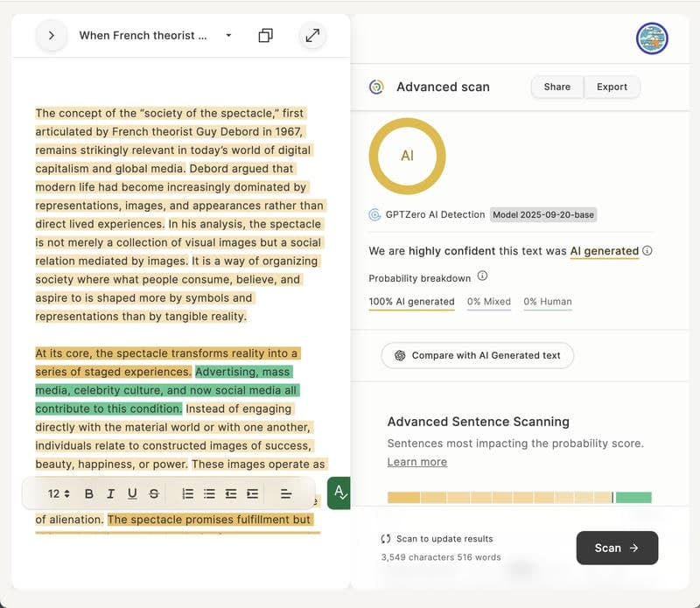Change font size with the 12 stepper
The width and height of the screenshot is (700, 608).
click(59, 493)
